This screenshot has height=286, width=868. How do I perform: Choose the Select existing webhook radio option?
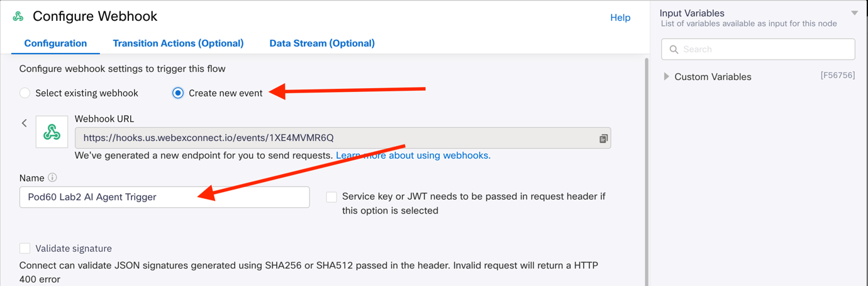[x=25, y=93]
